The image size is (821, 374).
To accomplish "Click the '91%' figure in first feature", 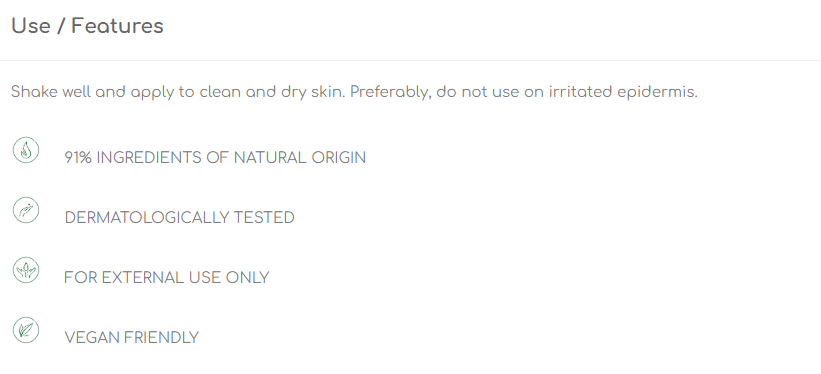I will pyautogui.click(x=78, y=158).
